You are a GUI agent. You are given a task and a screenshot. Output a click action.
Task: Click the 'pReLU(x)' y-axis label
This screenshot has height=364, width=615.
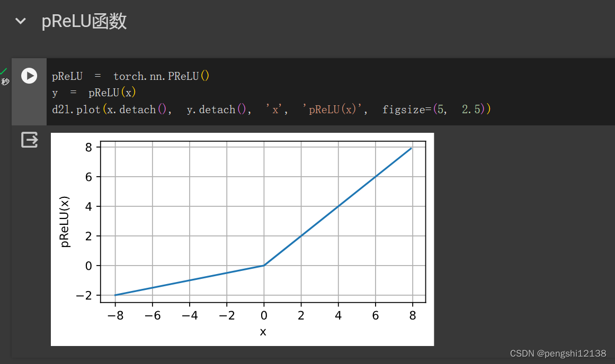tap(65, 222)
